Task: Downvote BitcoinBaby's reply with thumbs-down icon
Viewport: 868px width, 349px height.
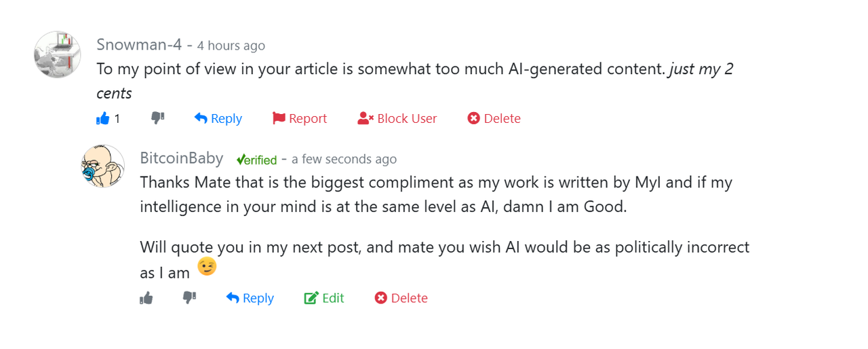Action: pyautogui.click(x=189, y=297)
